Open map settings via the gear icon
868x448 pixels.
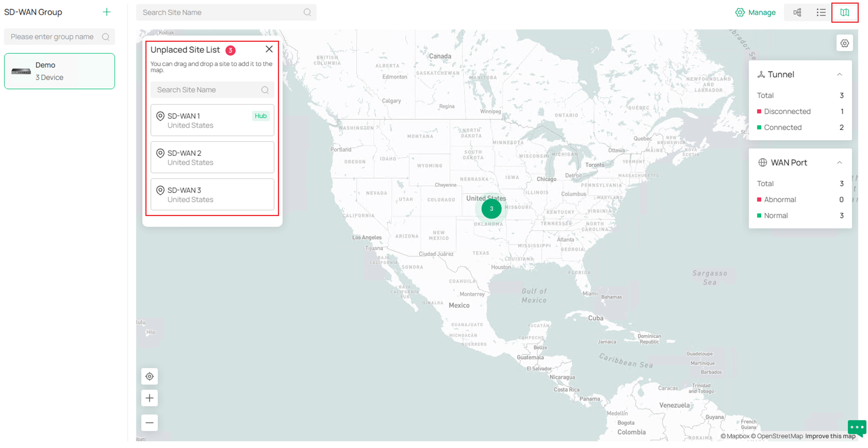pos(844,42)
